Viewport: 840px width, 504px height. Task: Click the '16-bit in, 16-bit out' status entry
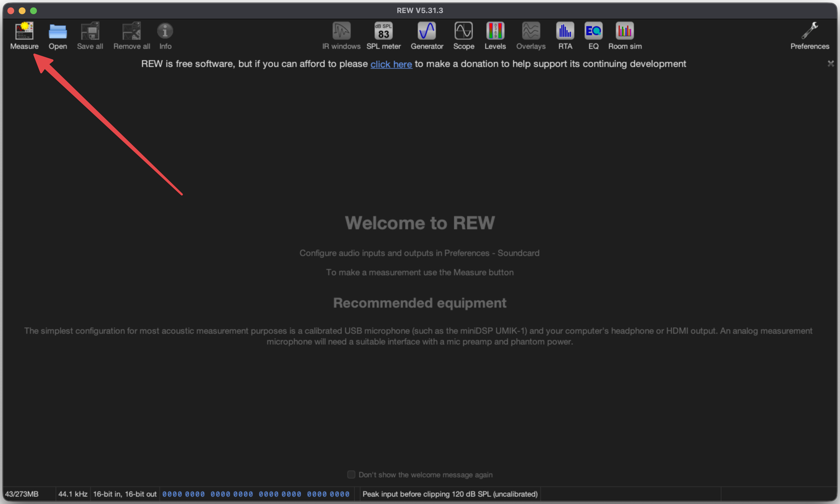pos(125,494)
